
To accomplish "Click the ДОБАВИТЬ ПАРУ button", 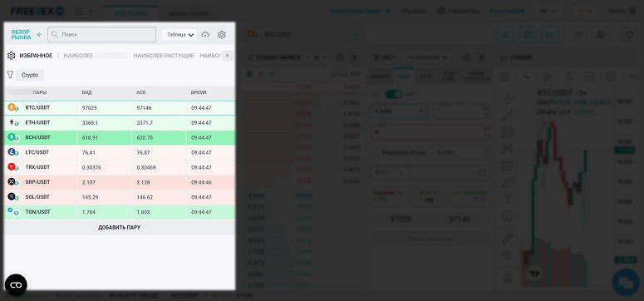I will click(119, 227).
